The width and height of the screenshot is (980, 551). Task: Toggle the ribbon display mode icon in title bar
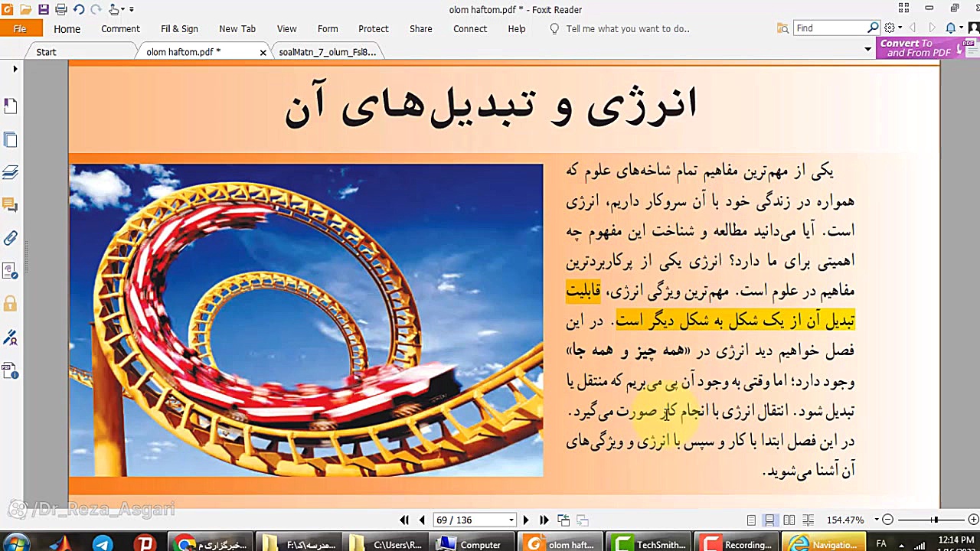click(904, 8)
